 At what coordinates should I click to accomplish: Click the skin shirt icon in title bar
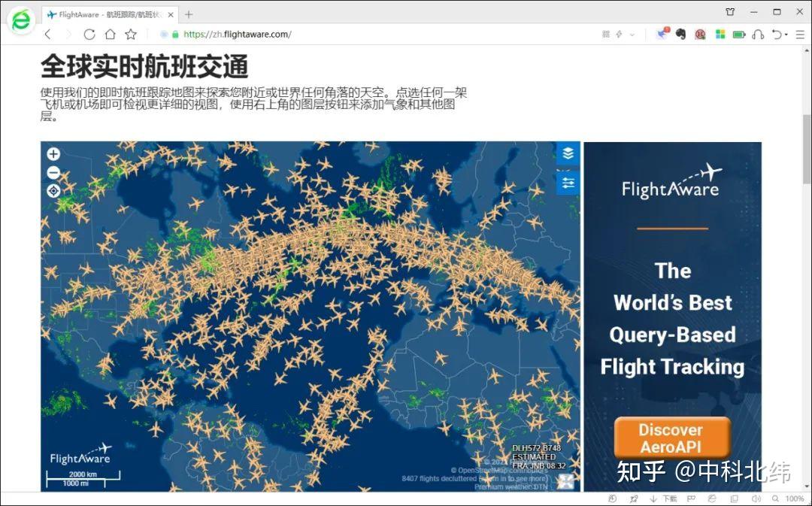pyautogui.click(x=730, y=11)
